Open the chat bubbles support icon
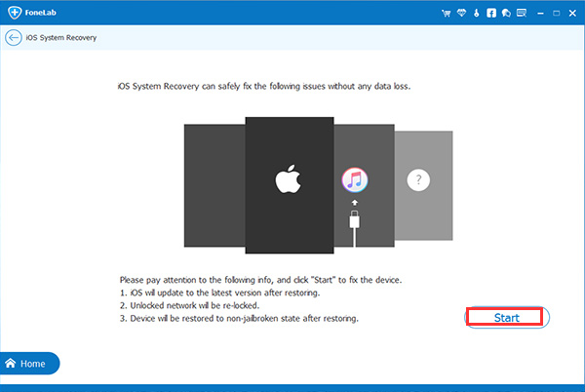The image size is (585, 392). click(x=506, y=13)
